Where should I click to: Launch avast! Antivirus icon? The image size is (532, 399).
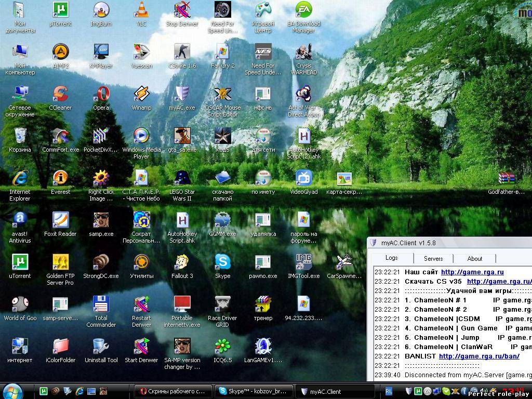tap(20, 228)
